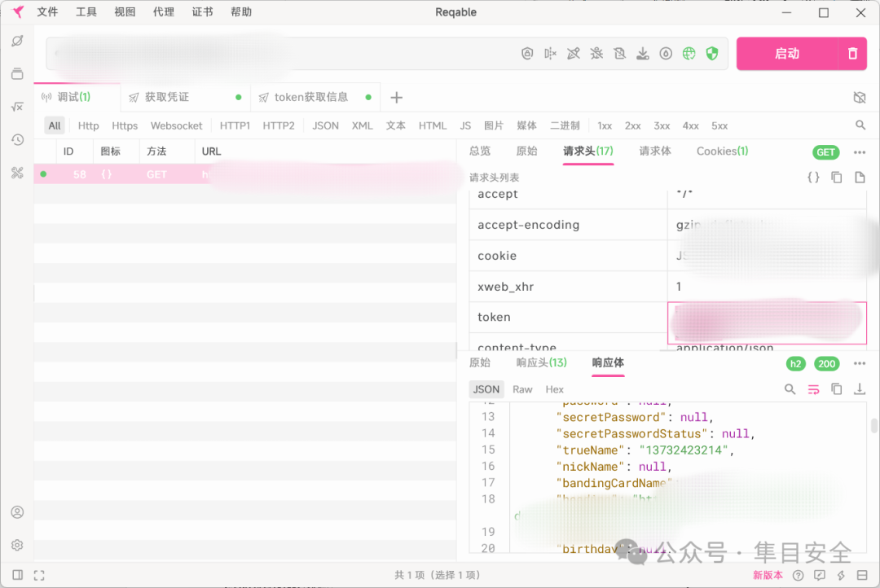Open the help question mark in the status bar
This screenshot has width=880, height=588.
coord(798,575)
